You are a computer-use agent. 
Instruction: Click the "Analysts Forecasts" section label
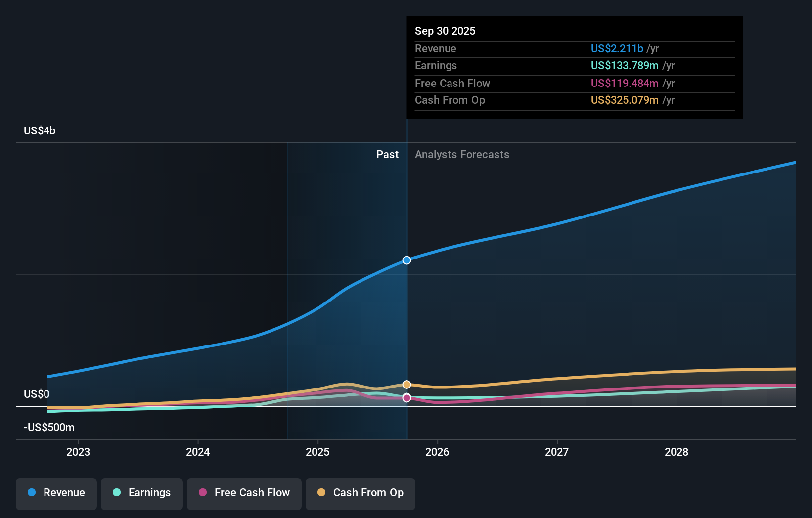coord(462,155)
